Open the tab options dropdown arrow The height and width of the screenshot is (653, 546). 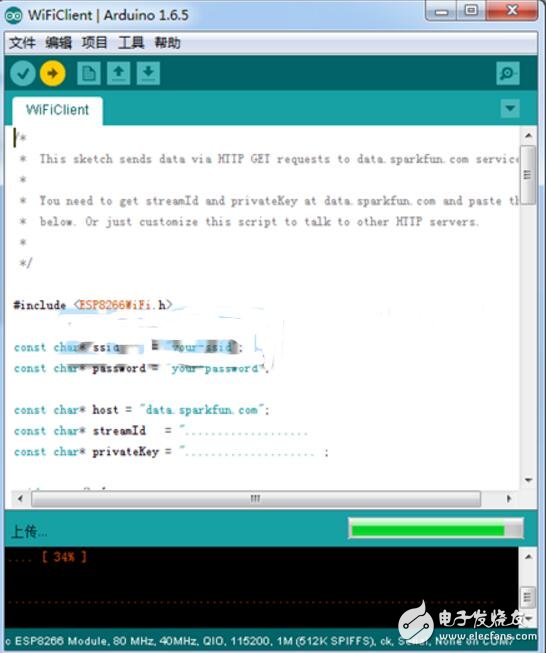(510, 108)
